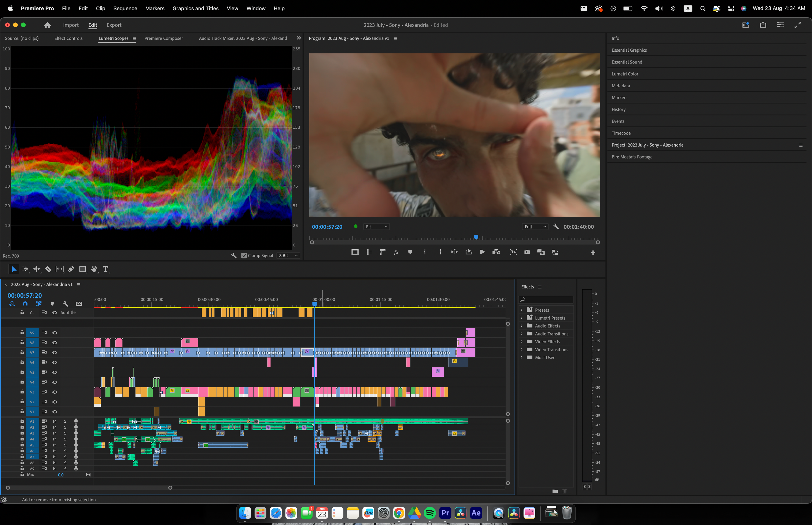
Task: Click the Export workspace button
Action: (114, 25)
